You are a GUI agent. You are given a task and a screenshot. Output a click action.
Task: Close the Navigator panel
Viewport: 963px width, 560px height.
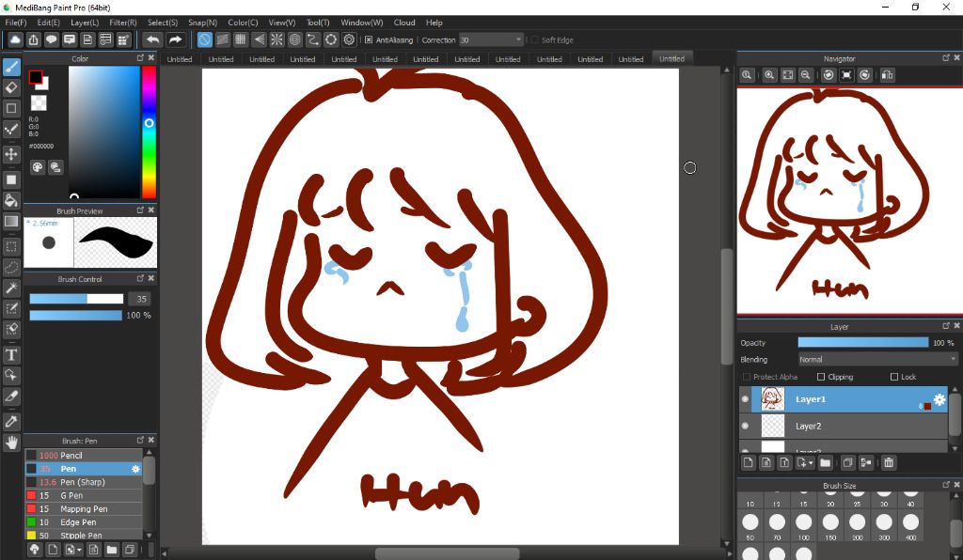click(956, 57)
